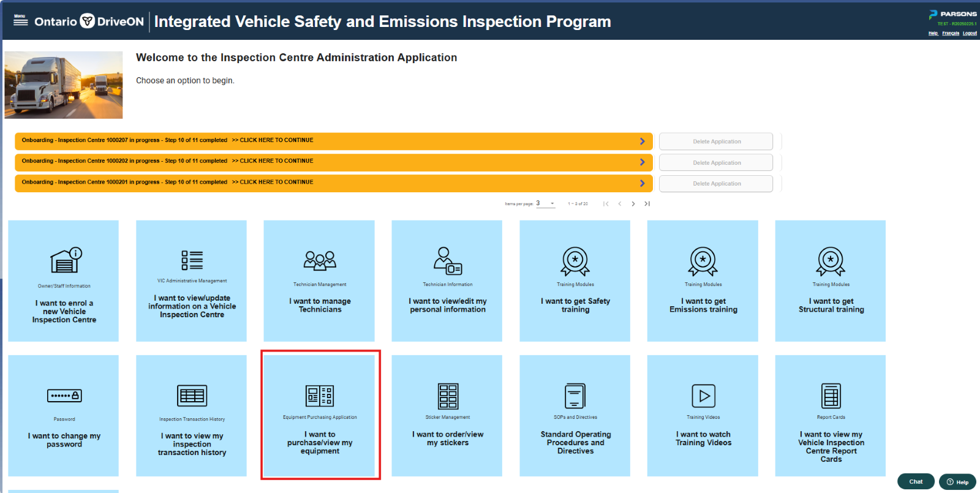The image size is (980, 493).
Task: Expand Inspection Centre 1000201 onboarding chevron
Action: (x=642, y=183)
